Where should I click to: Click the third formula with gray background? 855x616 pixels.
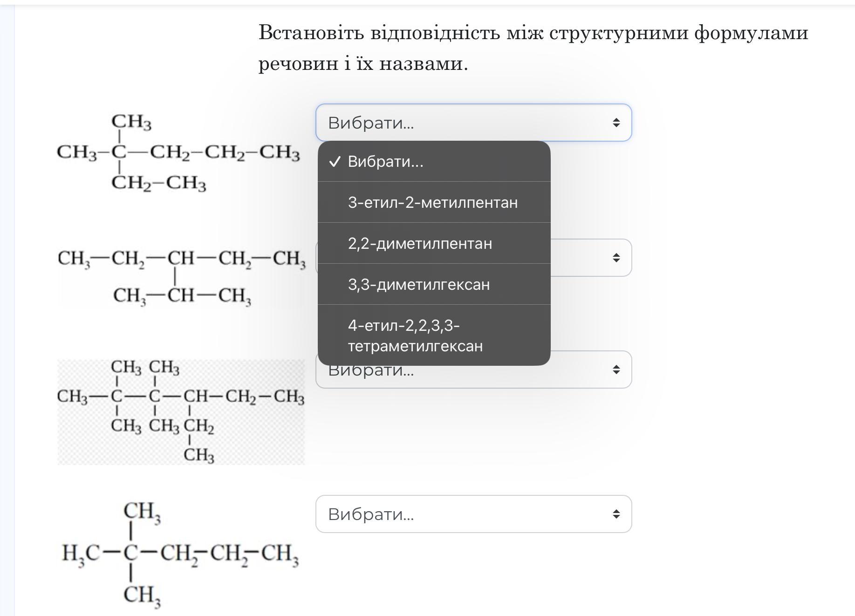tap(181, 411)
